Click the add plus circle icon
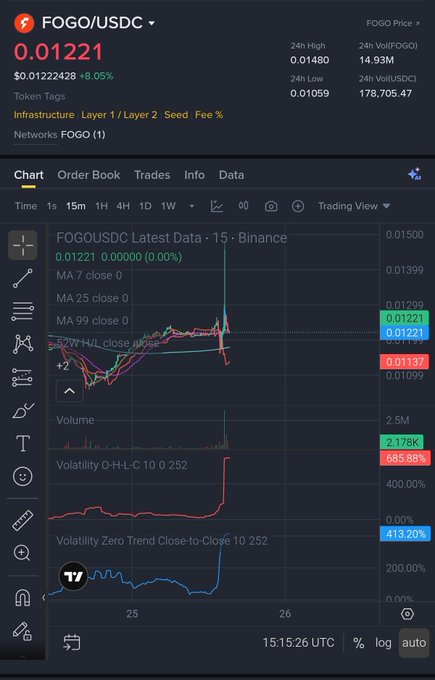The image size is (435, 680). coord(298,206)
